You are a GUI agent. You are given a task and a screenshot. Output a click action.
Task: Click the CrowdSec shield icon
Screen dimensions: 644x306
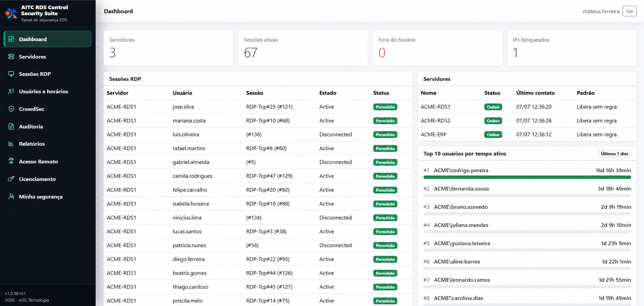click(11, 109)
